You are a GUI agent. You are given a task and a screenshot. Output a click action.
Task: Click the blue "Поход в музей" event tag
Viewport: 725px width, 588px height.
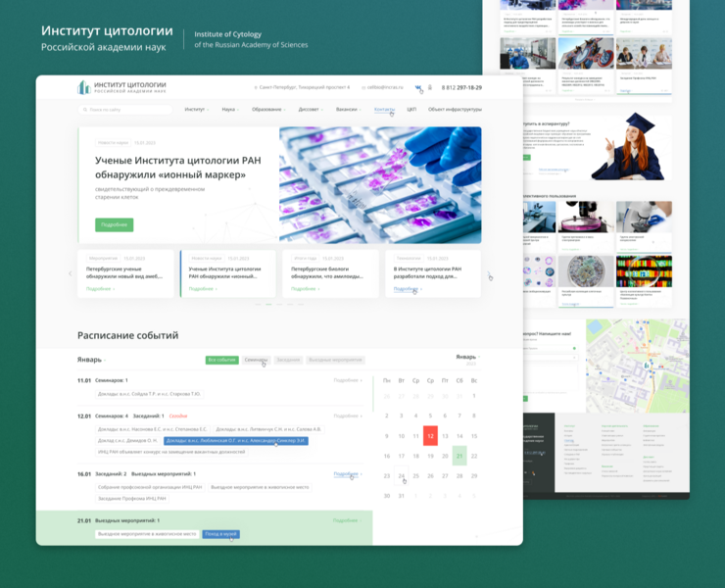pos(220,534)
